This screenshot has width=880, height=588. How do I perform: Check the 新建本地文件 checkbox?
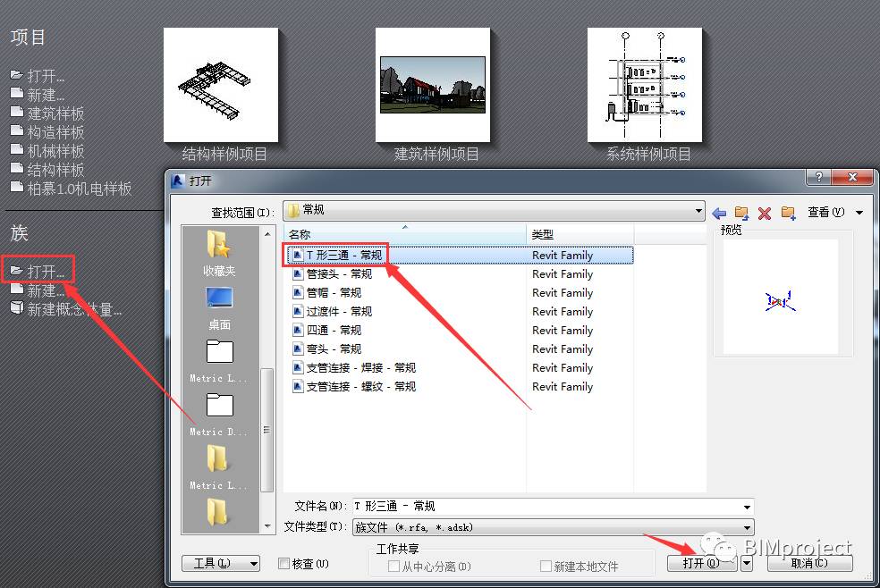coord(545,567)
